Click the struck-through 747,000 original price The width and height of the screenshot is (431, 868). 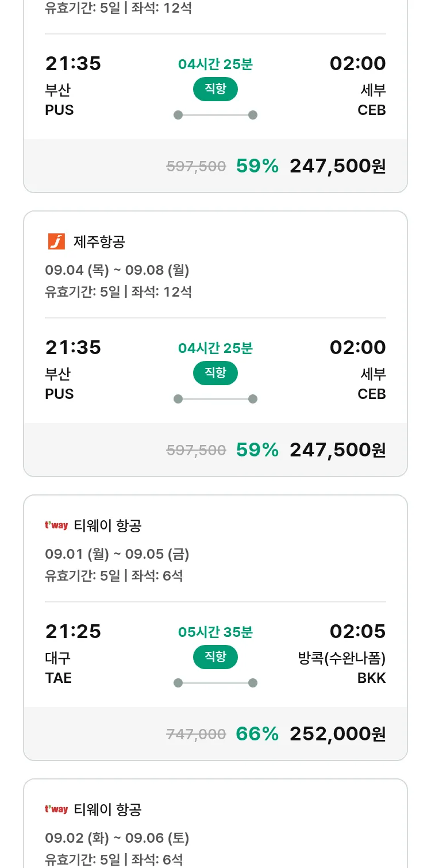pyautogui.click(x=196, y=734)
